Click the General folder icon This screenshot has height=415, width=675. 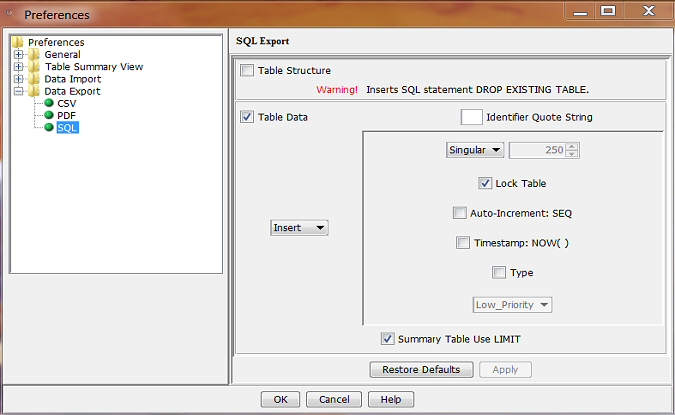(34, 55)
